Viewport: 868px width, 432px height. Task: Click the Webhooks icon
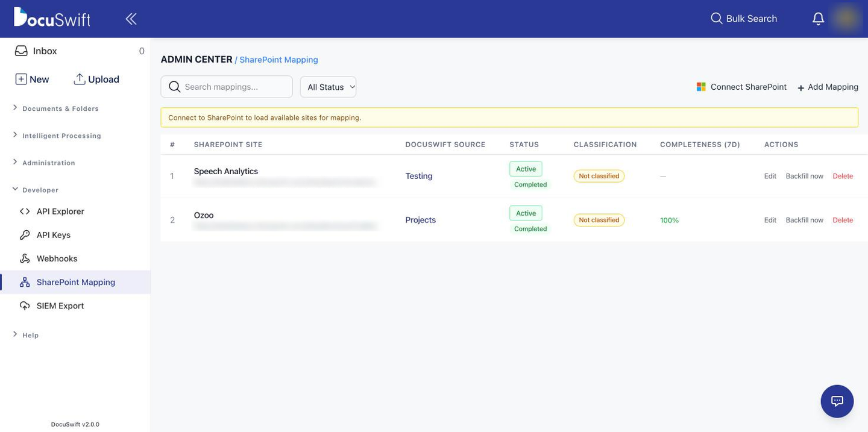(25, 258)
